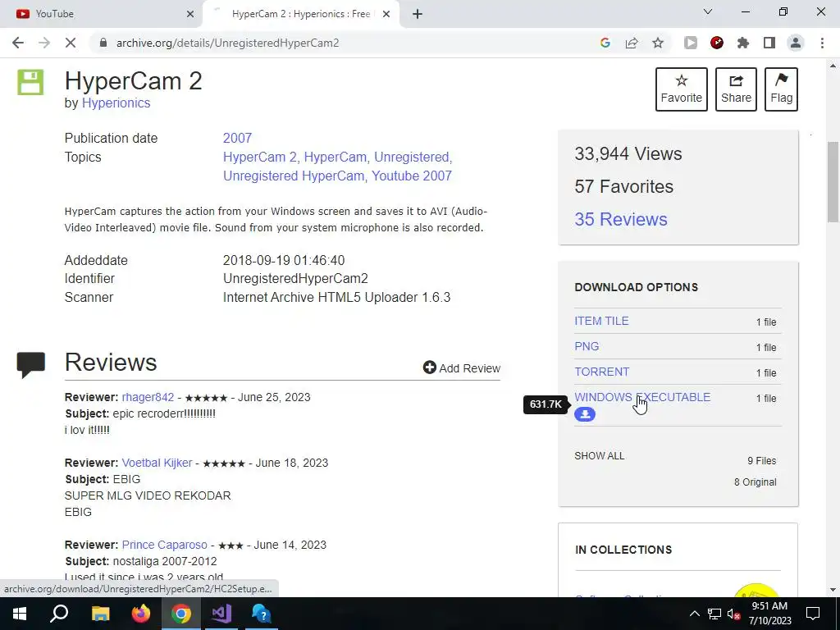Click the network tray icon
The height and width of the screenshot is (630, 840).
click(714, 614)
